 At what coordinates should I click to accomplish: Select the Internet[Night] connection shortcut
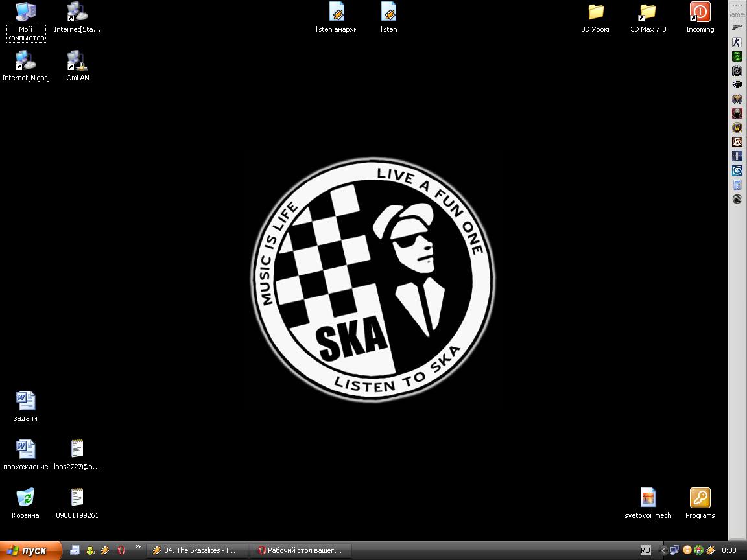point(26,66)
